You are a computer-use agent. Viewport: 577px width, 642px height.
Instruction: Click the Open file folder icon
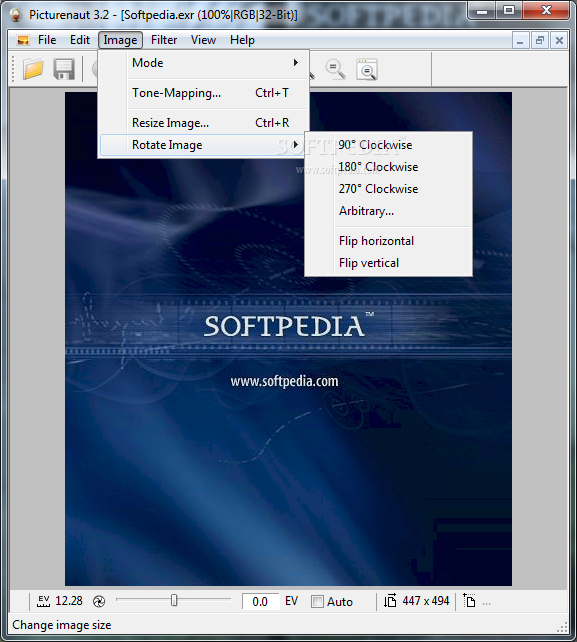coord(34,69)
